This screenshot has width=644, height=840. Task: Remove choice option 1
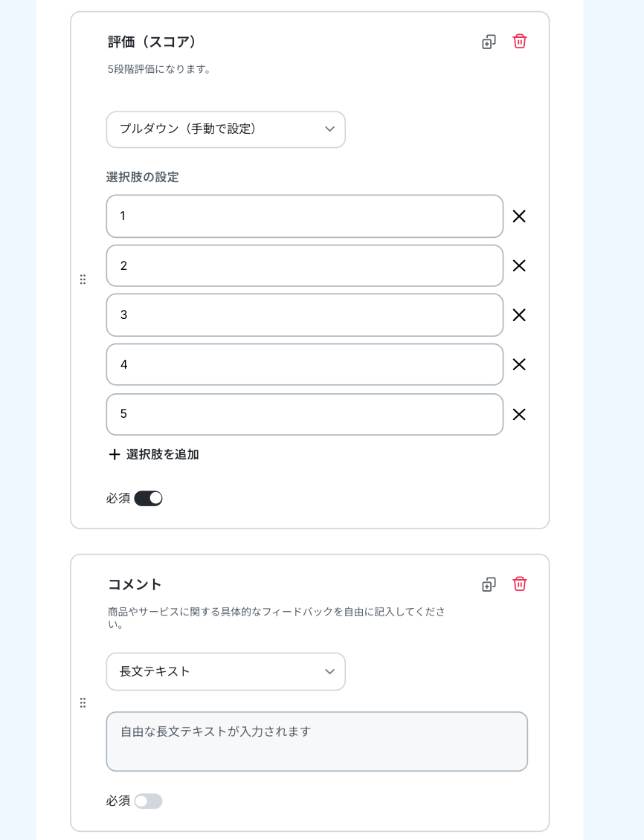click(x=518, y=216)
